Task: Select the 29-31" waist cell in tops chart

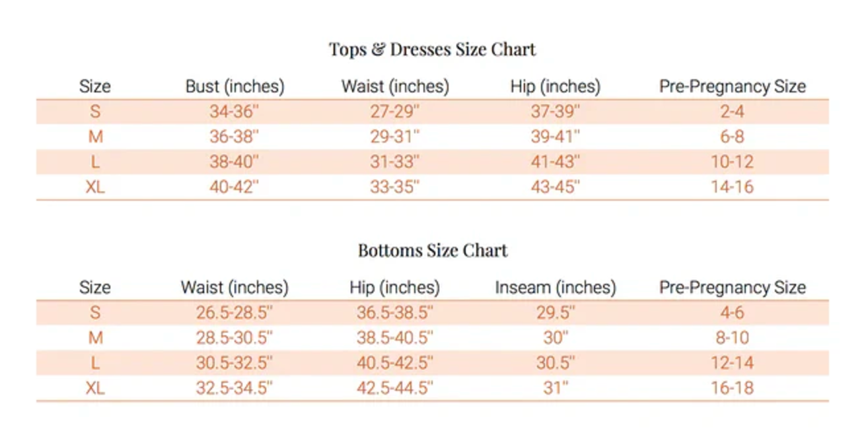Action: [395, 137]
